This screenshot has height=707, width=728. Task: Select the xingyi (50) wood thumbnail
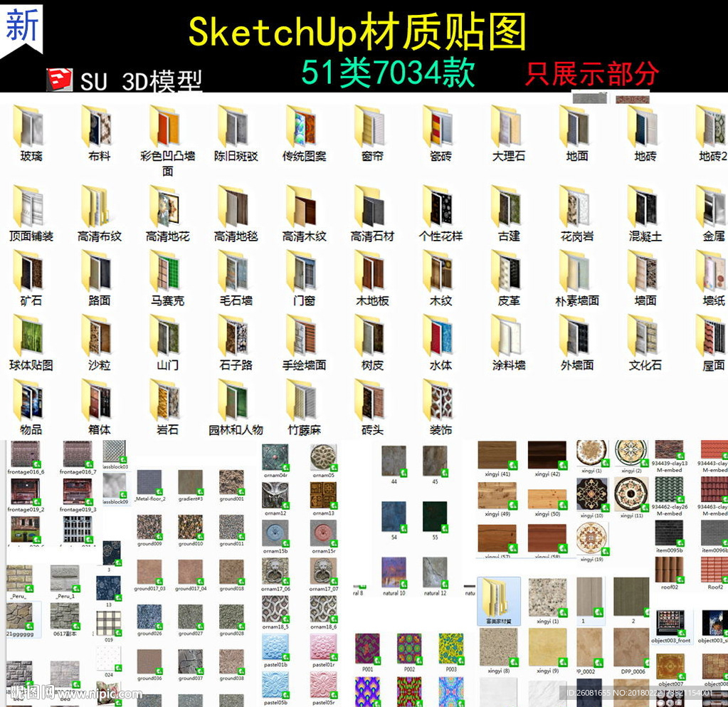point(547,499)
